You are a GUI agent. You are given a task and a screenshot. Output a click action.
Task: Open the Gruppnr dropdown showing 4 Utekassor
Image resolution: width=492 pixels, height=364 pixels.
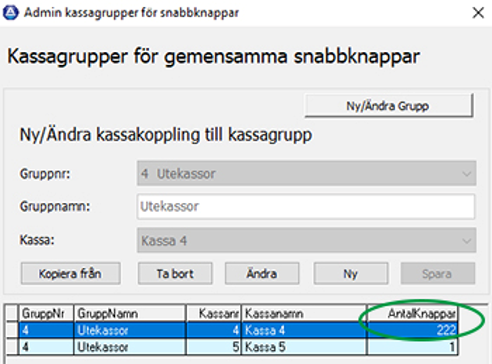coord(306,173)
